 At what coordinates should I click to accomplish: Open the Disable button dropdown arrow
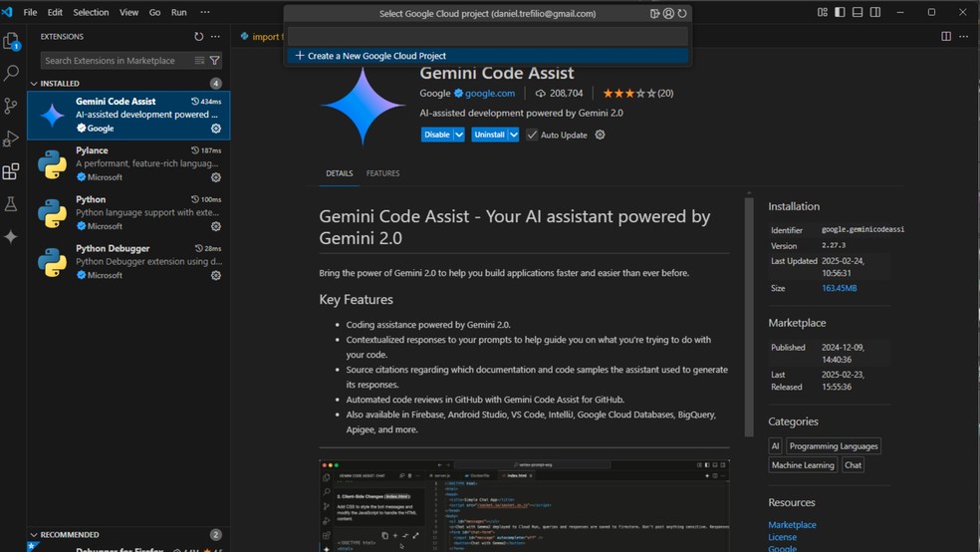tap(459, 135)
